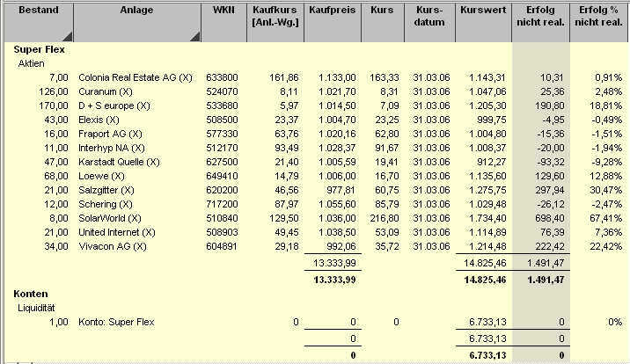
Task: Select the Schering (X) entry
Action: click(106, 204)
